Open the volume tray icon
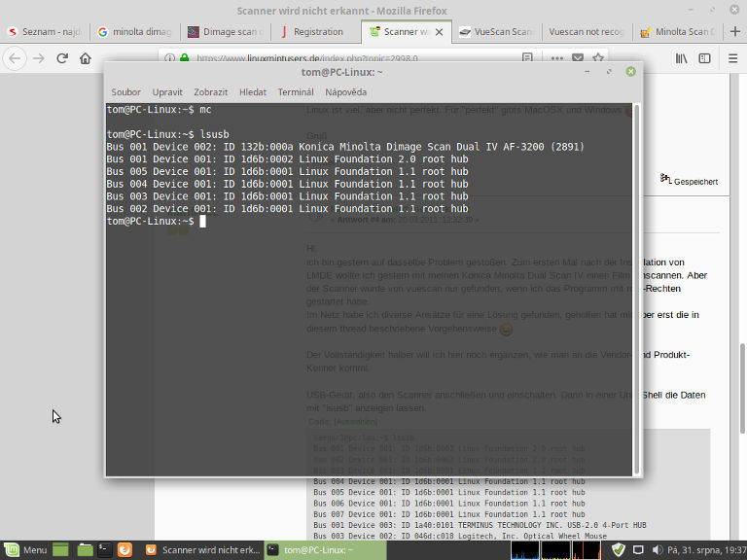 [657, 550]
